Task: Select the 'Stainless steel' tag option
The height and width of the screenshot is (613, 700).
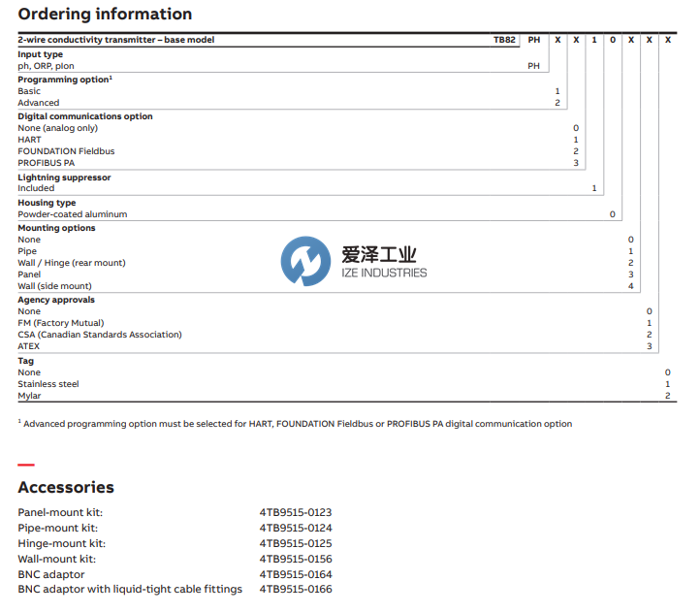Action: (x=48, y=384)
